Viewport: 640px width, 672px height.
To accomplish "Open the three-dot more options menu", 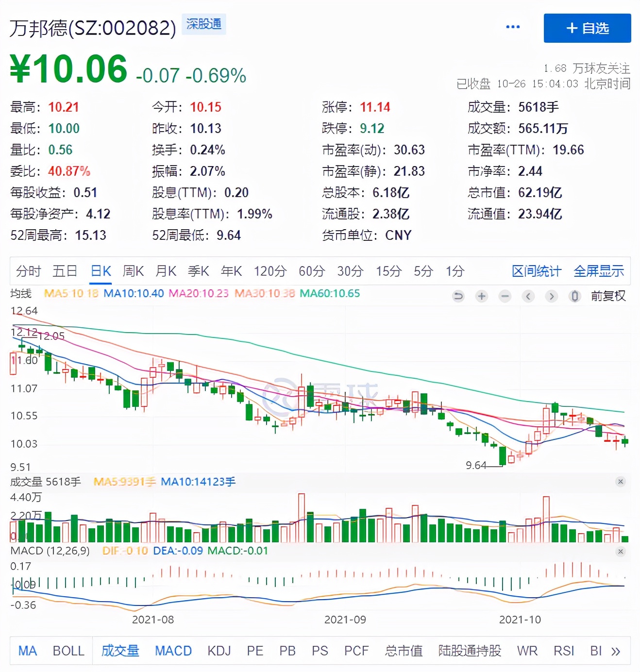I will 512,27.
